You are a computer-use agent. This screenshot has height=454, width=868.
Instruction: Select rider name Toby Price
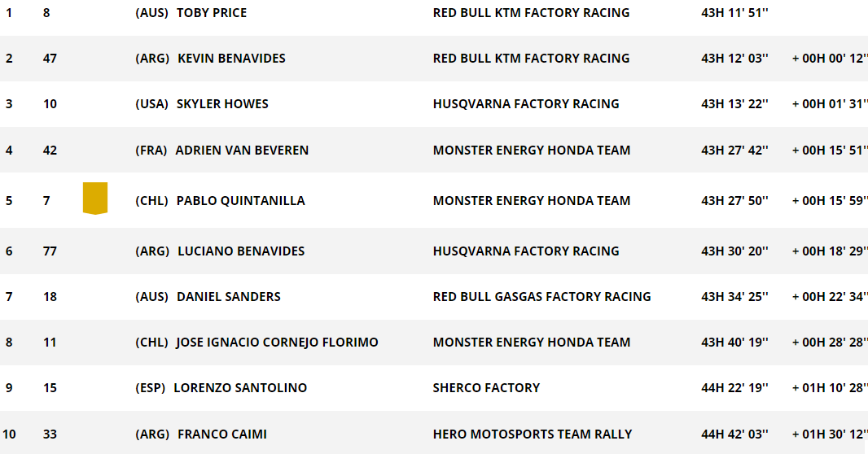[x=212, y=13]
